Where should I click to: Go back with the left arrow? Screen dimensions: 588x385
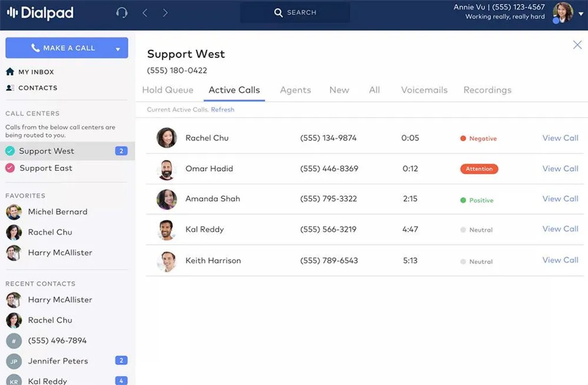tap(145, 13)
